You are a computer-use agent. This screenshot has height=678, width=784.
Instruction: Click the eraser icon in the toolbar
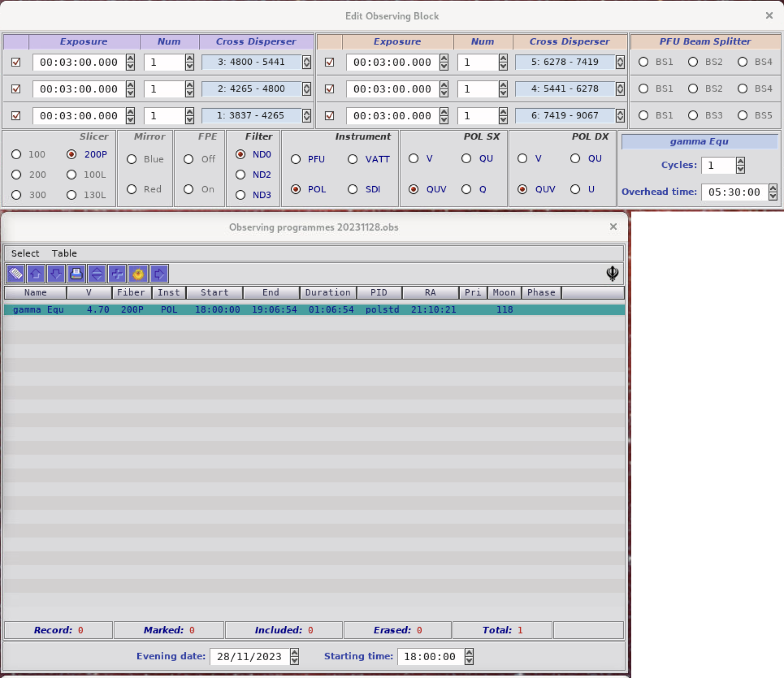pyautogui.click(x=16, y=274)
